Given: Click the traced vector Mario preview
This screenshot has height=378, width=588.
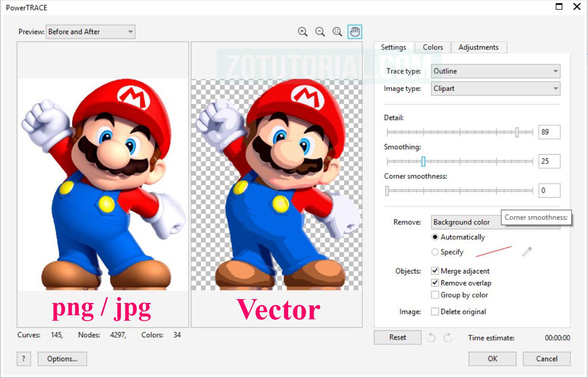Looking at the screenshot, I should (277, 185).
